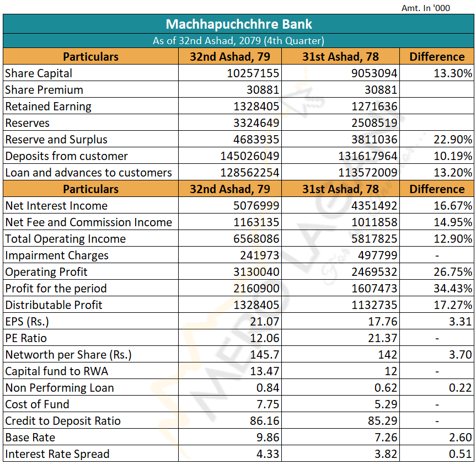Select Credit to Deposit Ratio label

(63, 421)
